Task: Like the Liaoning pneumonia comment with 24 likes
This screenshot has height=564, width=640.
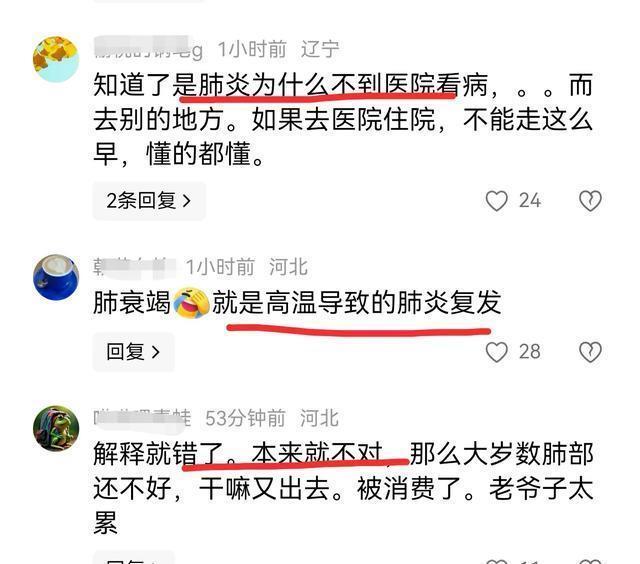Action: [x=497, y=201]
